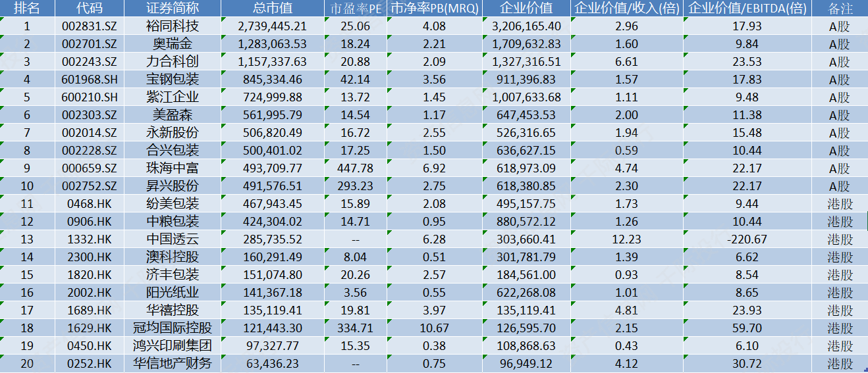
Task: Select the 永新股份 cell
Action: click(x=172, y=133)
